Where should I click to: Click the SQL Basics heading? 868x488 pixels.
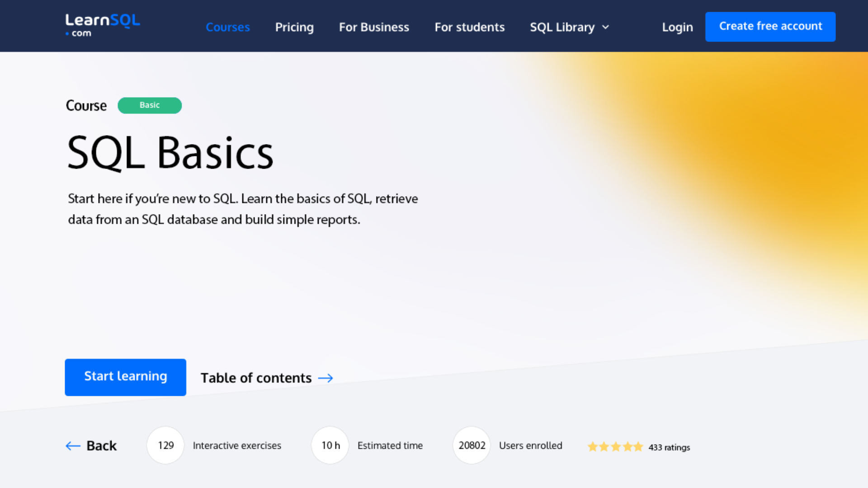tap(170, 153)
